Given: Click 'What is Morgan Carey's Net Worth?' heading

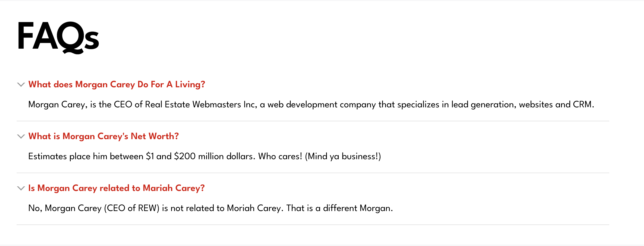Looking at the screenshot, I should (103, 136).
